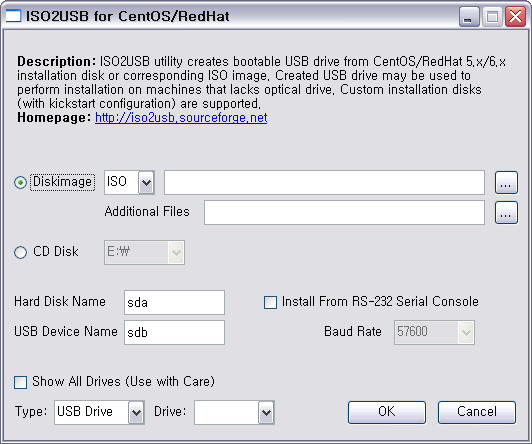The image size is (532, 444).
Task: Click the USB Device Name field
Action: coord(174,332)
